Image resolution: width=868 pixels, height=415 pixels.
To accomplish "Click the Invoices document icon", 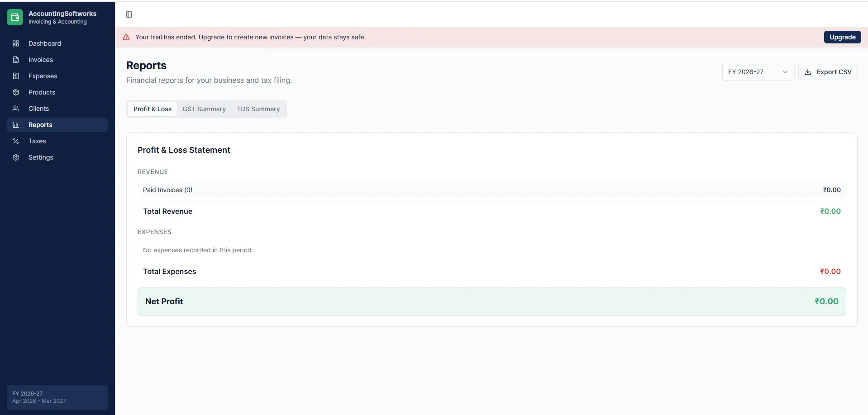I will click(x=16, y=60).
